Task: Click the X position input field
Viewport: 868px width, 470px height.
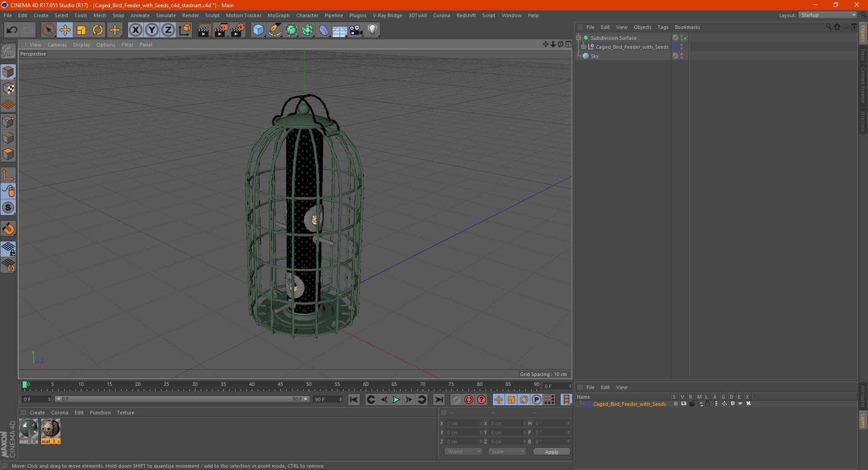Action: click(x=464, y=423)
